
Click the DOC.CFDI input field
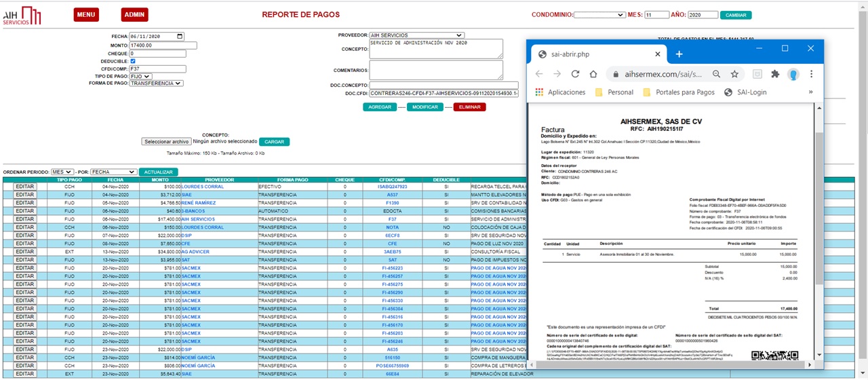coord(444,93)
